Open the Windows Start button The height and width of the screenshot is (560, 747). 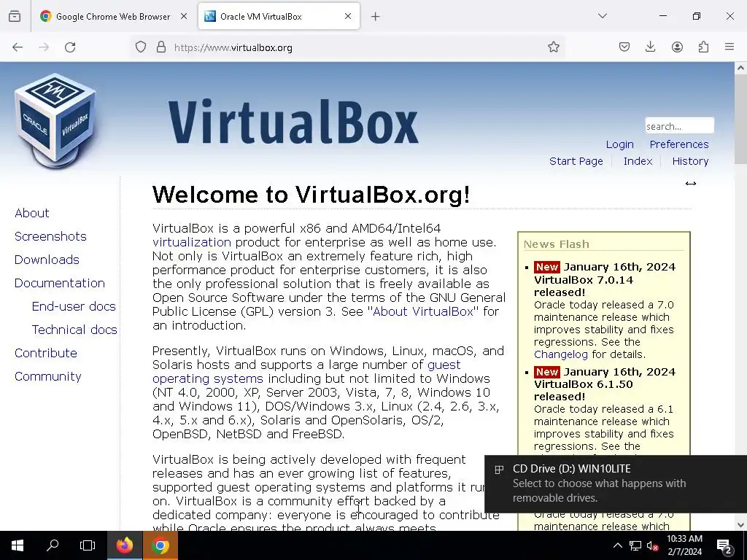tap(18, 545)
